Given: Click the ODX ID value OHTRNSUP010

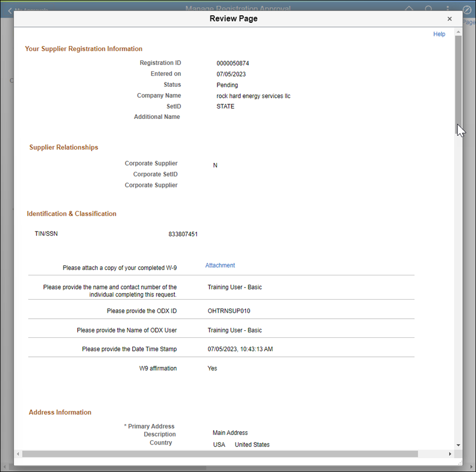Looking at the screenshot, I should (229, 311).
